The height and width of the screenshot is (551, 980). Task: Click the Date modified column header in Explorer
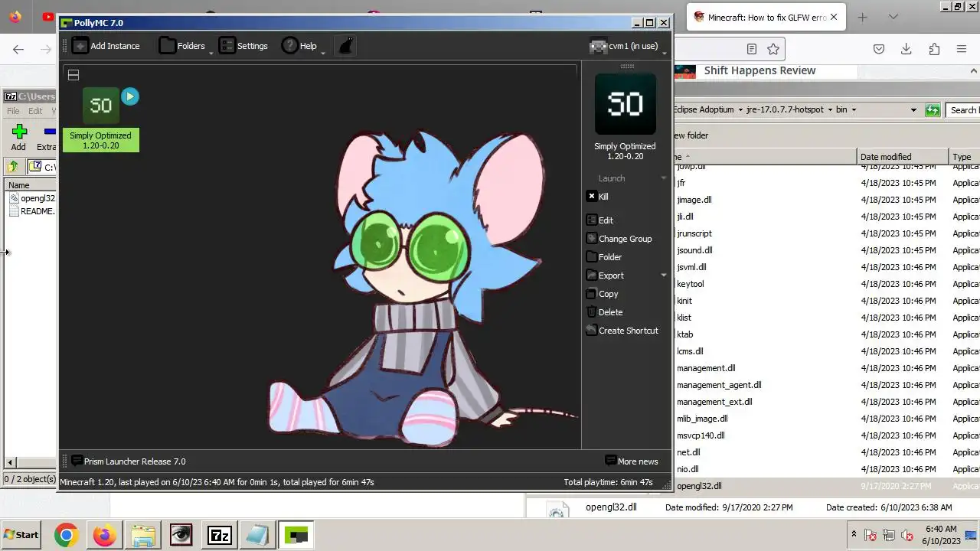903,157
